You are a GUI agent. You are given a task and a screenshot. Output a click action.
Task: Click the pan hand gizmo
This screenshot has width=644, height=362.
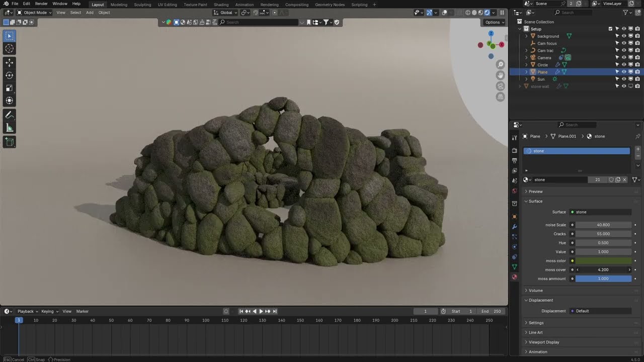pyautogui.click(x=500, y=75)
